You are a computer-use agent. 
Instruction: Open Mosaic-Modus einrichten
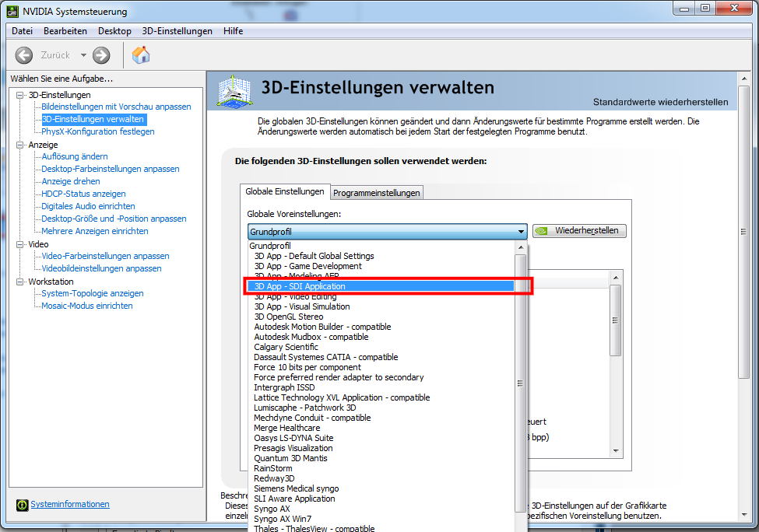click(87, 306)
